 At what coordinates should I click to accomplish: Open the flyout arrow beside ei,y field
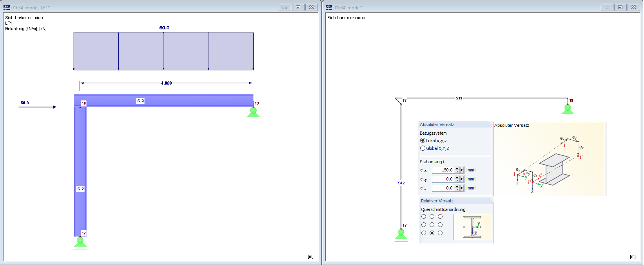click(x=462, y=179)
